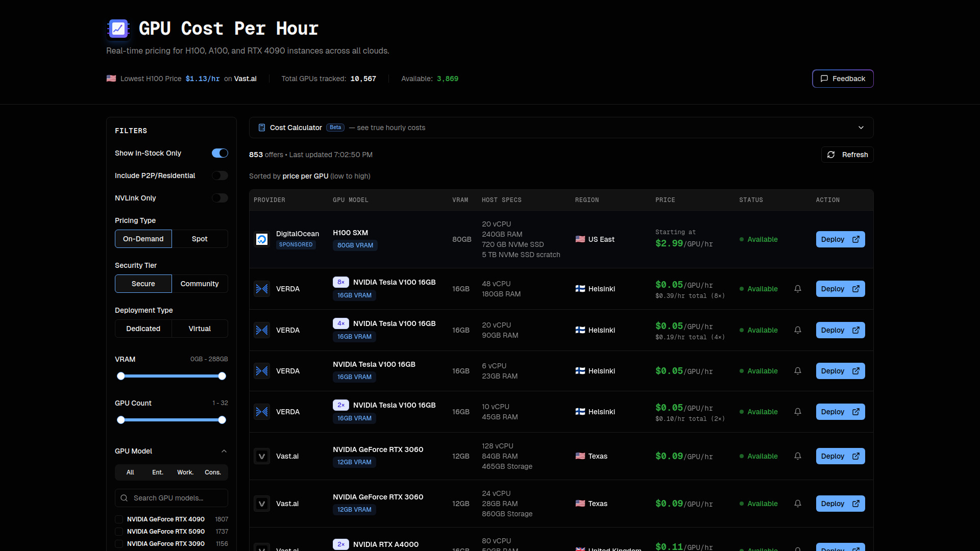Click the VERDA provider icon
Viewport: 980px width, 551px height.
(261, 288)
